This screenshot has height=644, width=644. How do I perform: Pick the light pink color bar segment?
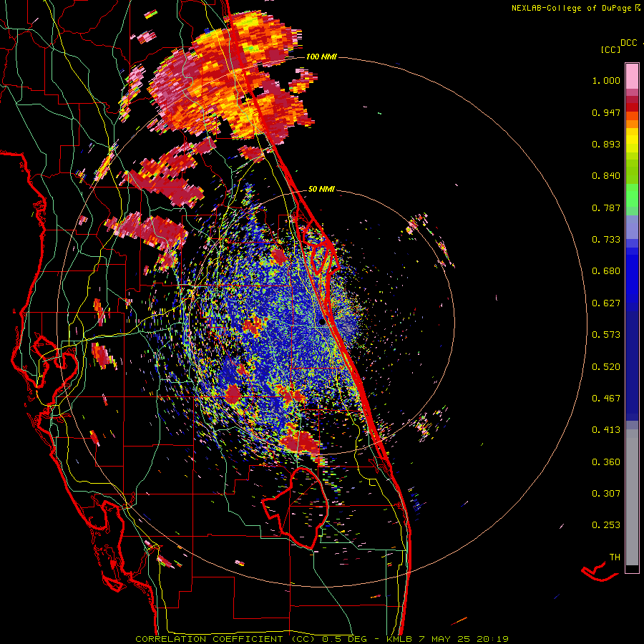(x=632, y=77)
